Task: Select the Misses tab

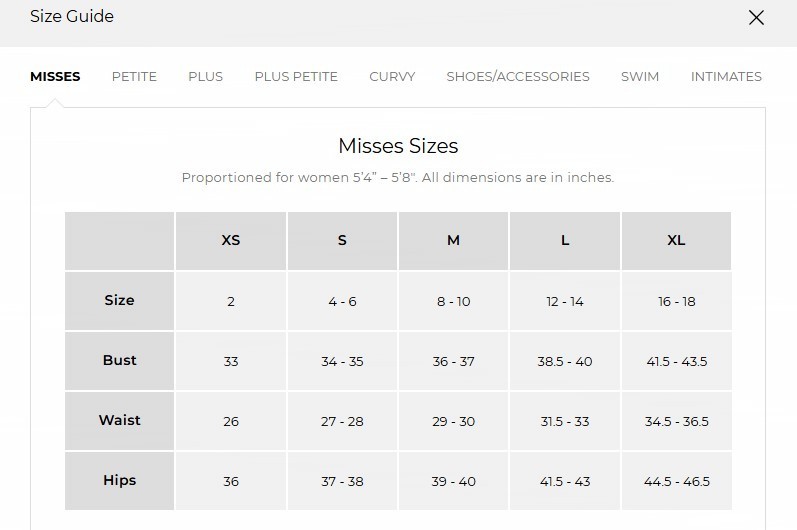Action: (x=55, y=77)
